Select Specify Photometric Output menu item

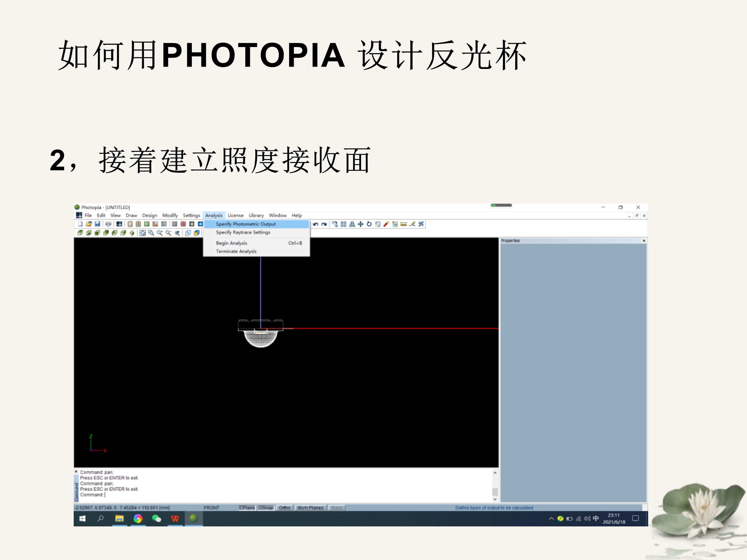tap(246, 224)
